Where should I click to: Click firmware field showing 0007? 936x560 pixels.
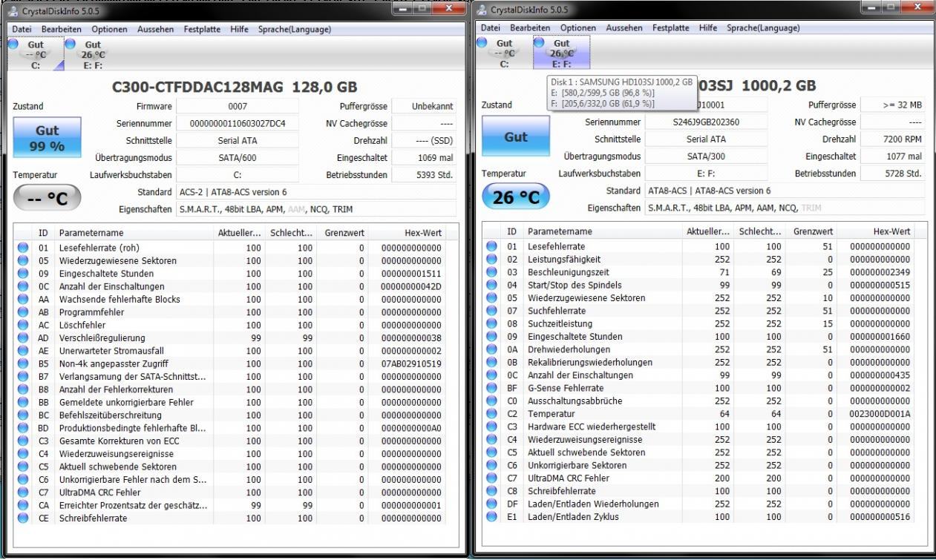[x=238, y=107]
